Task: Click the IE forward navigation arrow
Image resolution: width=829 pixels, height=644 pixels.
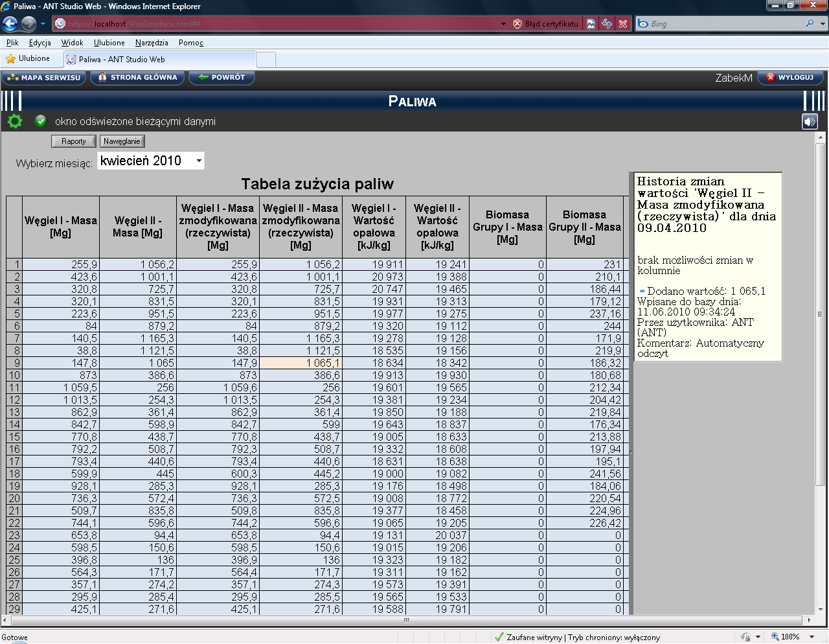Action: point(28,24)
